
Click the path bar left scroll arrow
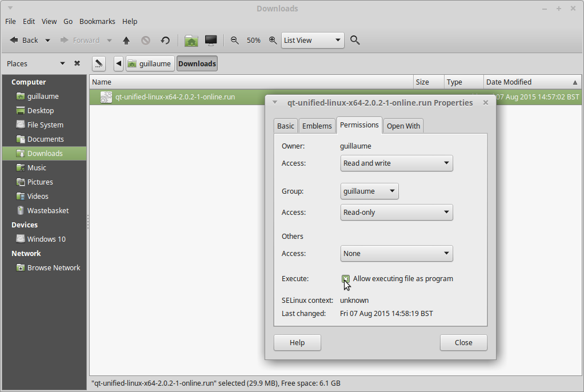pyautogui.click(x=118, y=64)
